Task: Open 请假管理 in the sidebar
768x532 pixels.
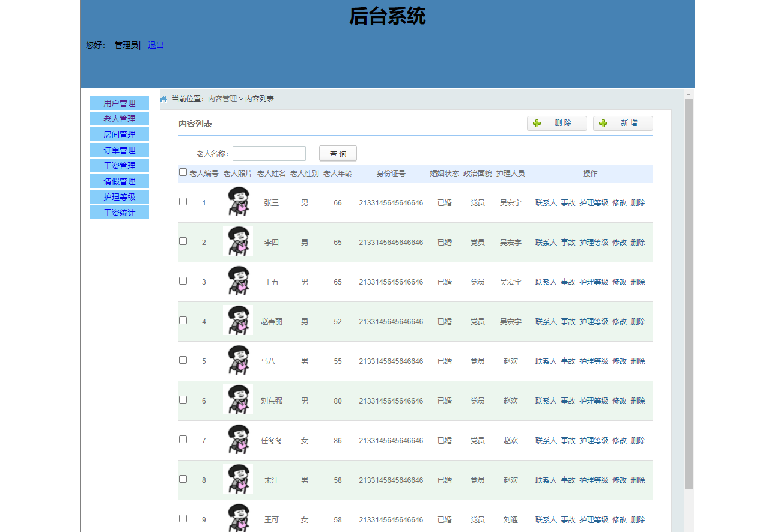Action: [119, 181]
